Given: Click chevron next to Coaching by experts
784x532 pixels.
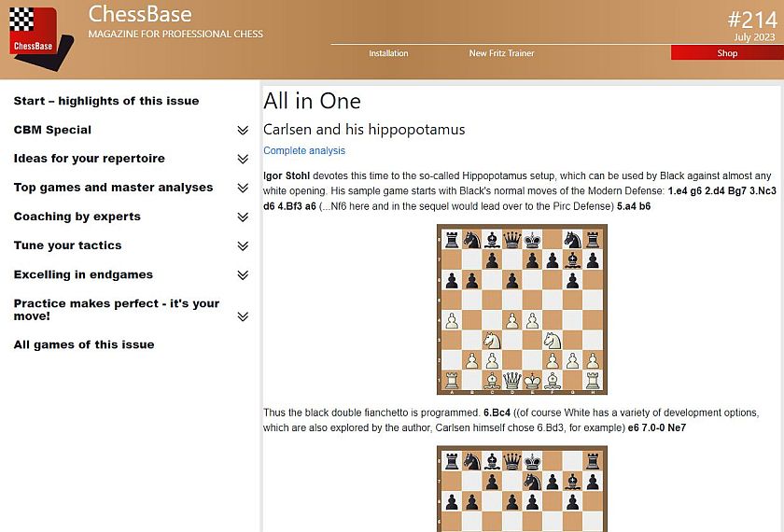Looking at the screenshot, I should point(243,217).
